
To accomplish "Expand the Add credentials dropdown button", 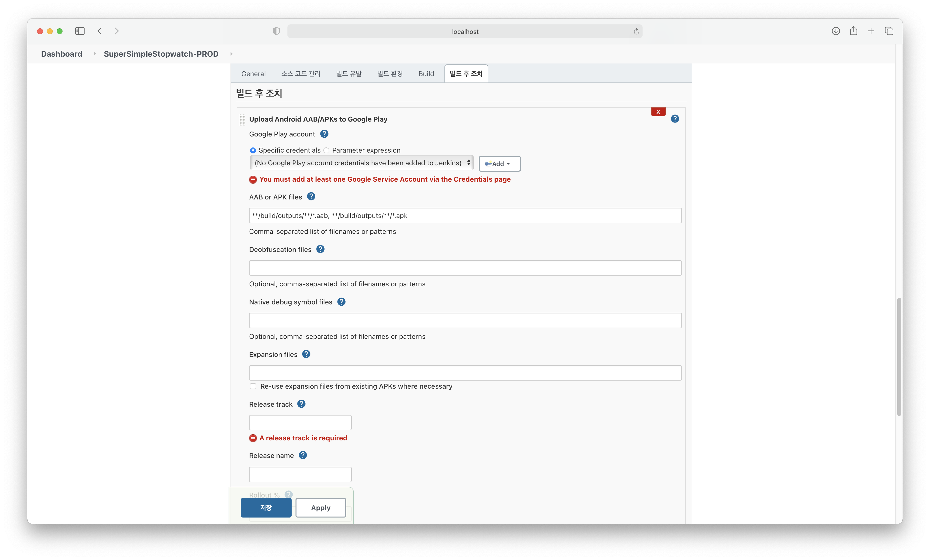I will [x=499, y=164].
